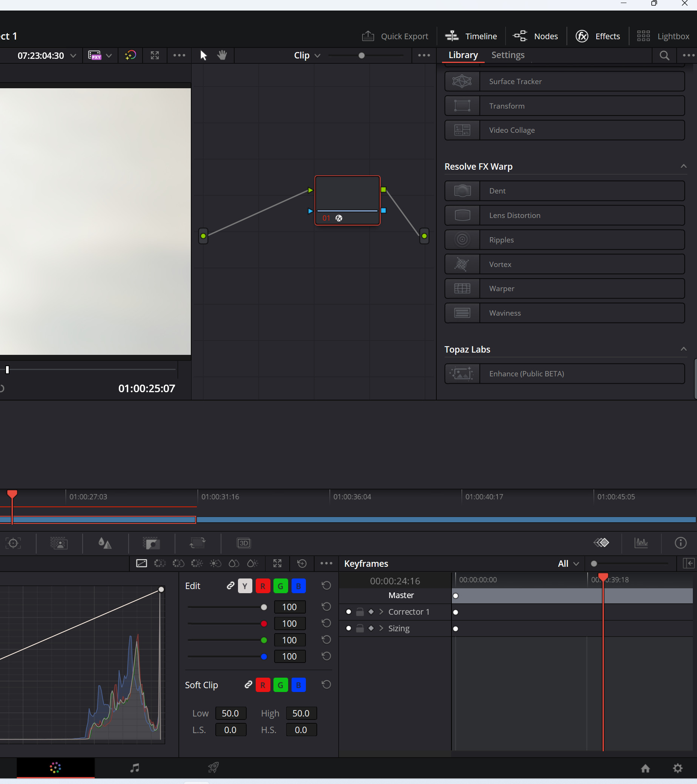Select the Waviness effect

[x=564, y=313]
